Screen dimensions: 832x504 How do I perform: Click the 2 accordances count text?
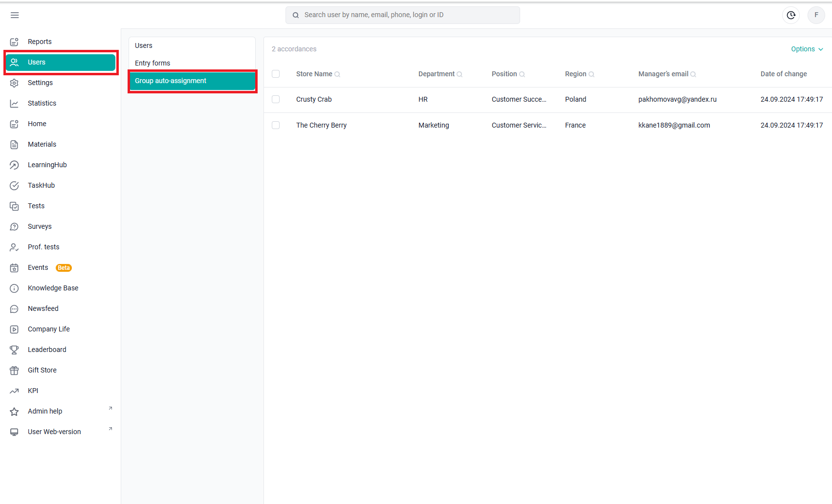(x=294, y=49)
